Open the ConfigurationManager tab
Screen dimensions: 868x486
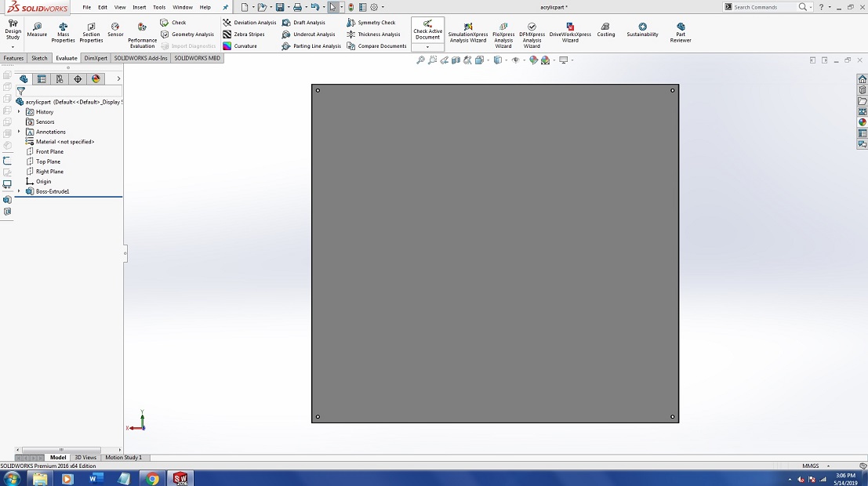tap(60, 79)
